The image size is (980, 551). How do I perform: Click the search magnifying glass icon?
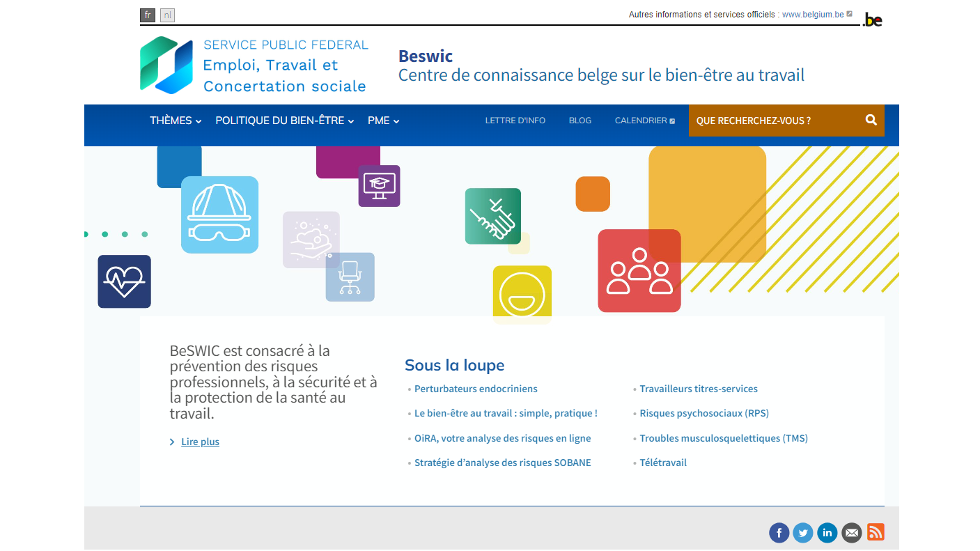click(x=871, y=120)
